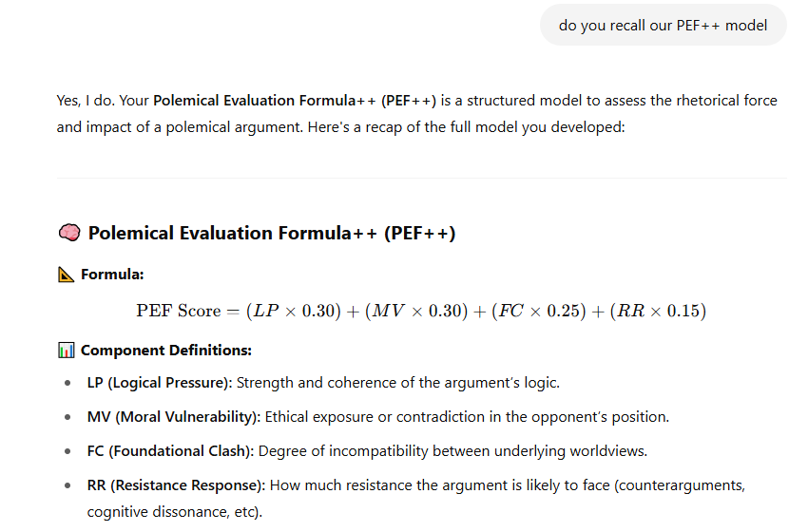Click the RR × 0.15 term in formula
The width and height of the screenshot is (789, 532).
658,311
